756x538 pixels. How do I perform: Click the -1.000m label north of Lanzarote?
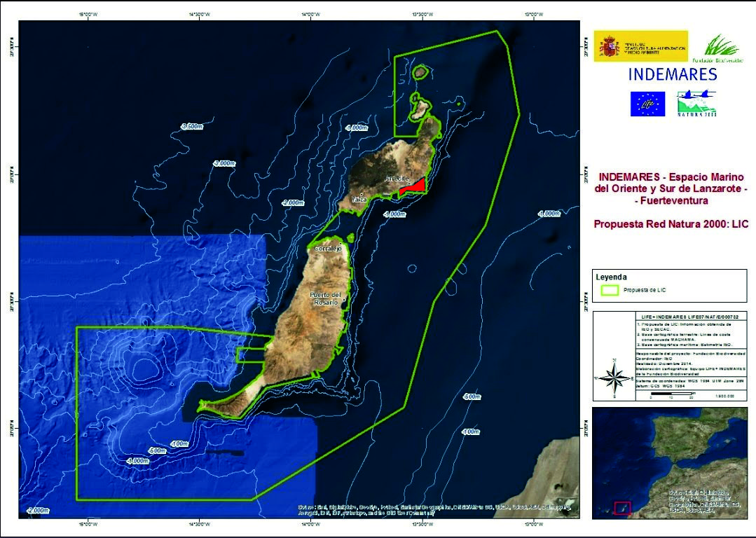[357, 127]
